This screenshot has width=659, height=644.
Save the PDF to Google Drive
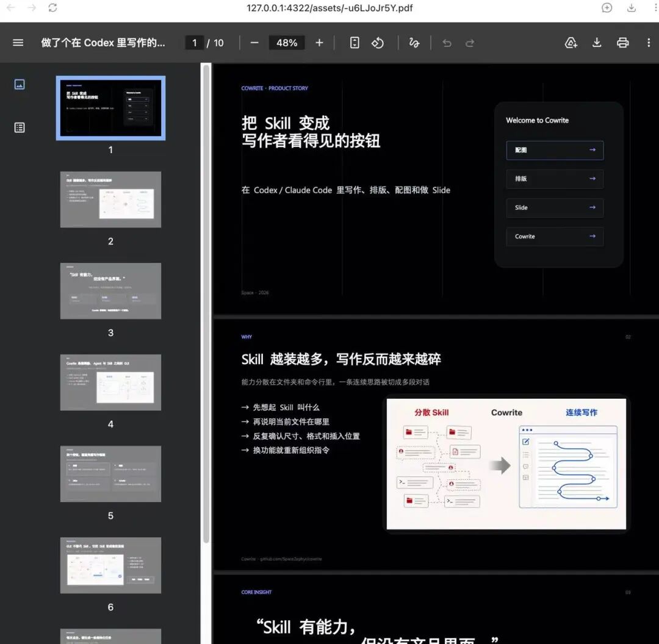tap(571, 43)
